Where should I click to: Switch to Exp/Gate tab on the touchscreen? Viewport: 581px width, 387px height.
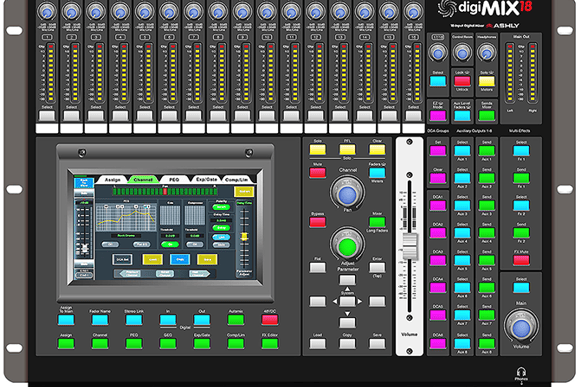point(206,179)
